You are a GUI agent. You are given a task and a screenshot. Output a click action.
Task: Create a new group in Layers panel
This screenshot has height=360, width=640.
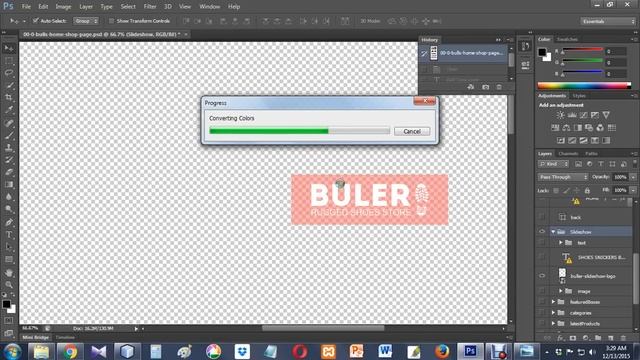point(598,338)
